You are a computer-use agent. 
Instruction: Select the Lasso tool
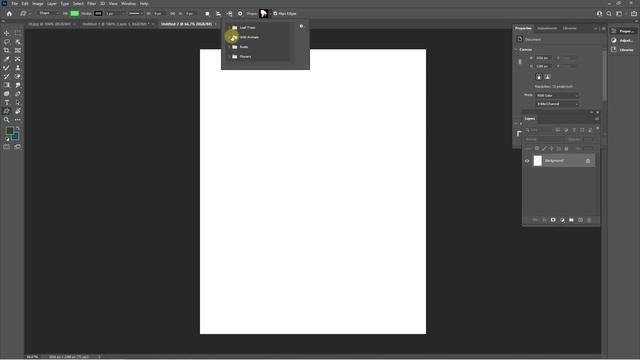pos(7,42)
